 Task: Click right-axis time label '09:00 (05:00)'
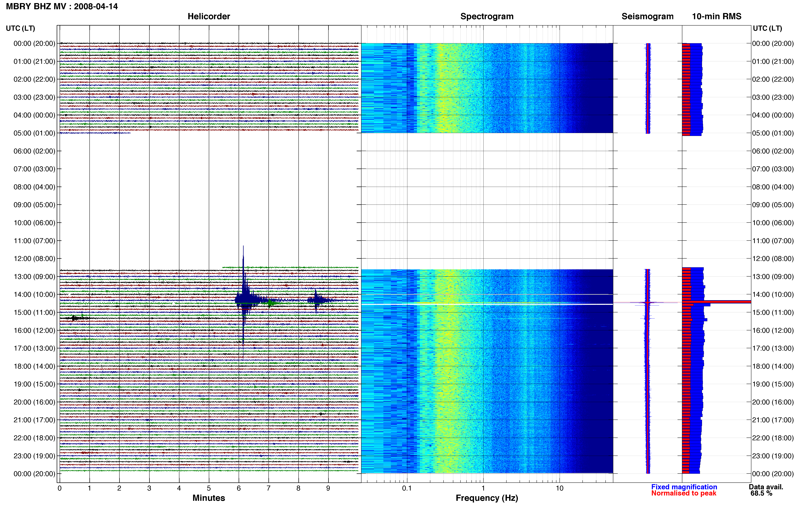[773, 205]
